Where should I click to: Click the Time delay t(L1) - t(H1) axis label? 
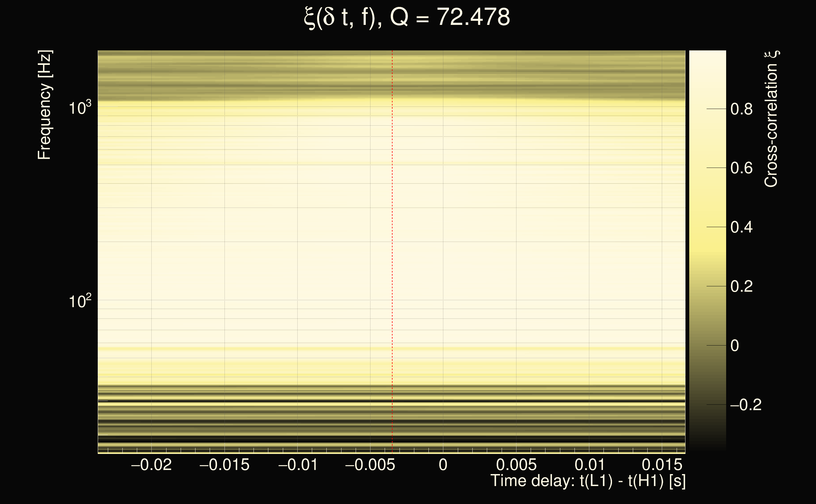588,481
